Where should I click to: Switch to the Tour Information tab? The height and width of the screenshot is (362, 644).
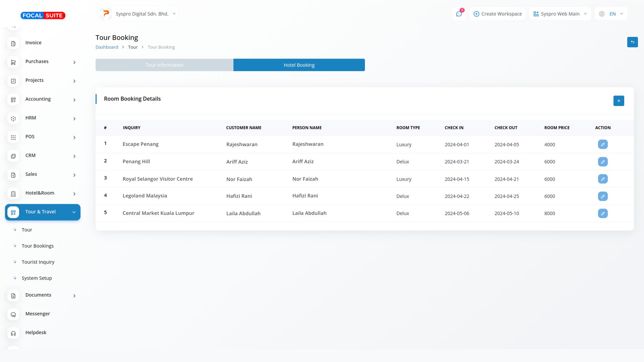coord(164,65)
